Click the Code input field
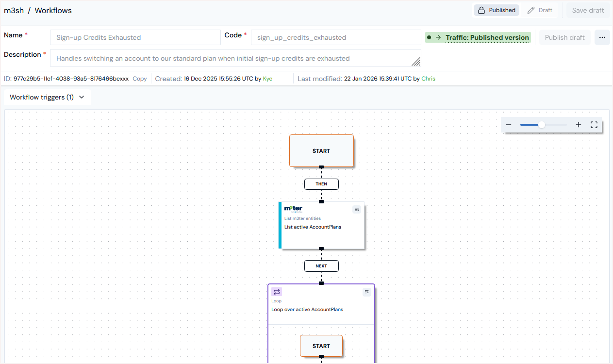 336,37
